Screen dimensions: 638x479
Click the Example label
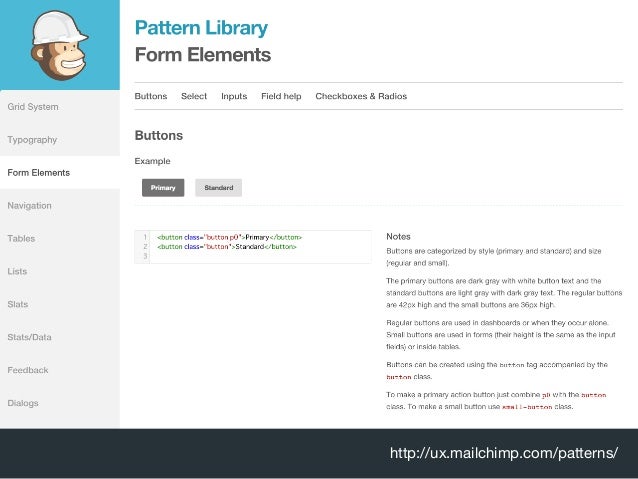(x=153, y=161)
